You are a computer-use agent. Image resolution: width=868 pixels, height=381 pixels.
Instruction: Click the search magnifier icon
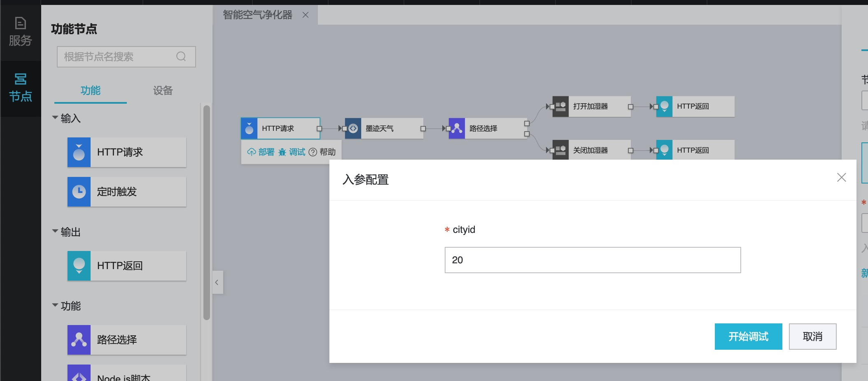pyautogui.click(x=181, y=57)
